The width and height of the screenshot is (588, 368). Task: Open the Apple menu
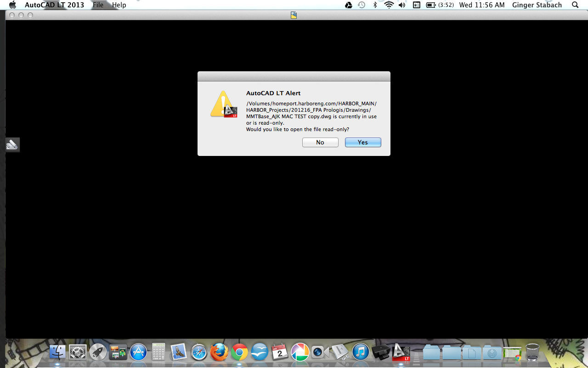(x=12, y=5)
